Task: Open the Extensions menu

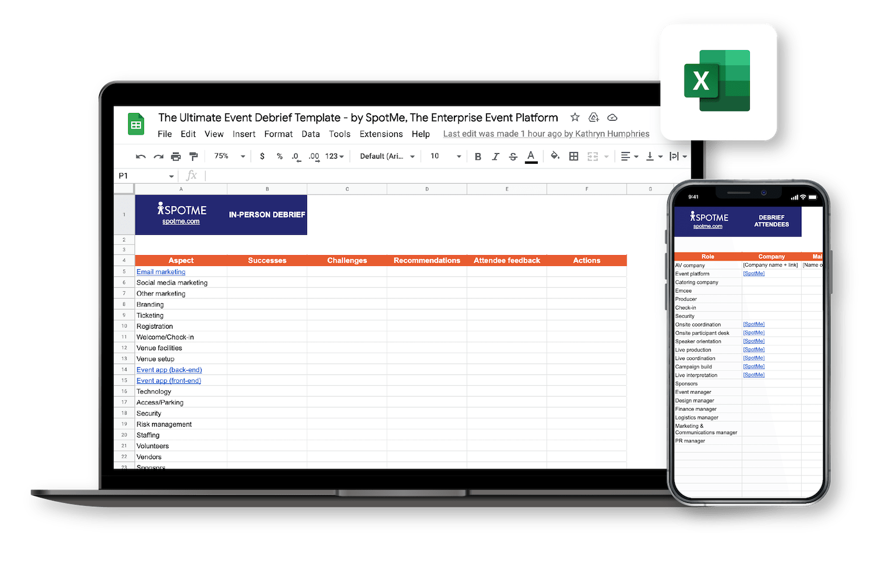Action: [381, 134]
